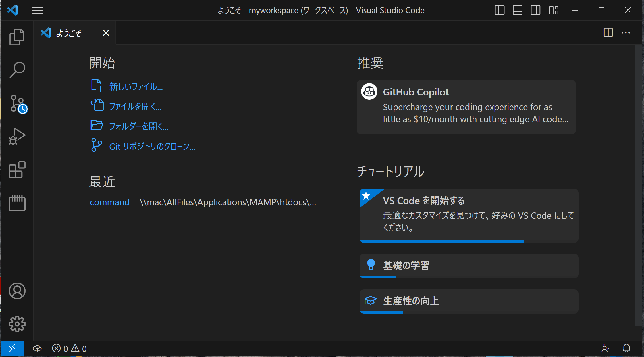Open the hamburger application menu
The height and width of the screenshot is (357, 644).
coord(38,11)
